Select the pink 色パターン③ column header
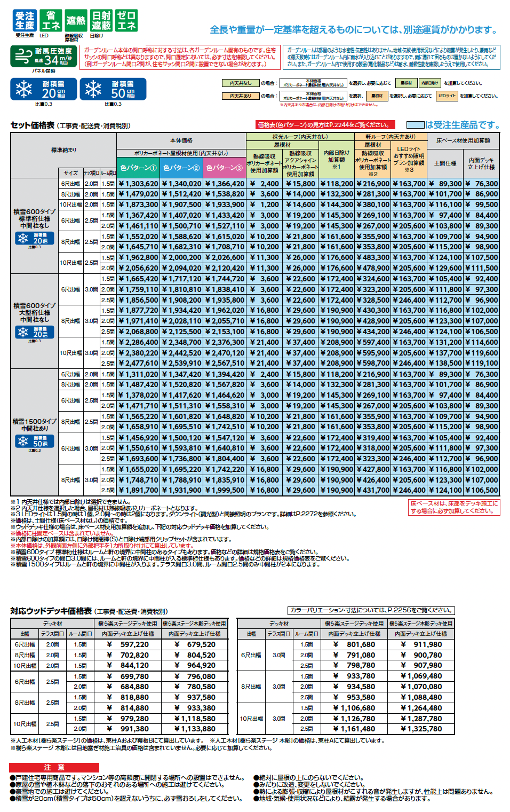The image size is (510, 812). click(x=224, y=168)
